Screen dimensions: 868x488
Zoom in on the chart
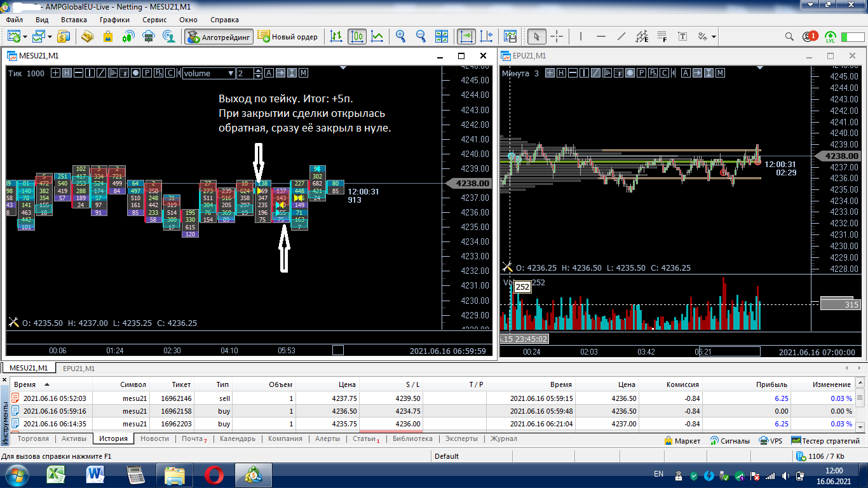tap(400, 36)
